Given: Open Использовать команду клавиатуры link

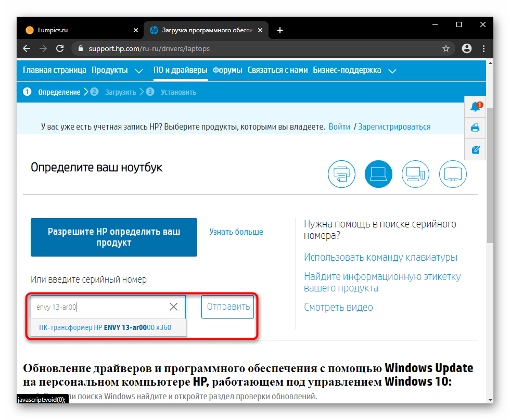Looking at the screenshot, I should (380, 257).
